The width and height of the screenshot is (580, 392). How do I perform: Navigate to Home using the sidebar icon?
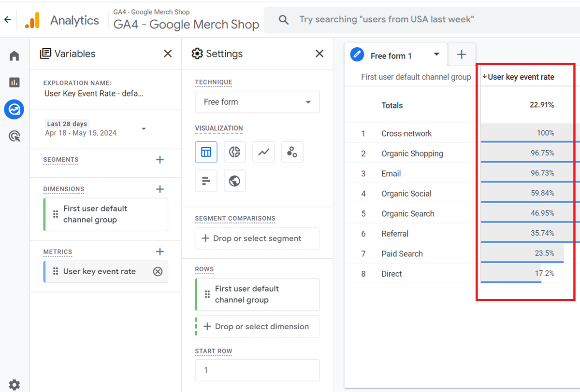point(14,55)
